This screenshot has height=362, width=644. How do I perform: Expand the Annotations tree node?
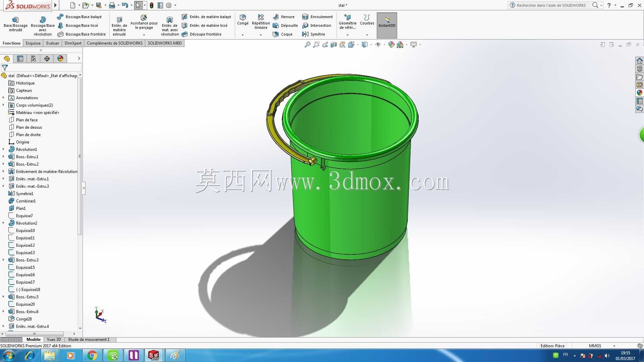point(3,98)
